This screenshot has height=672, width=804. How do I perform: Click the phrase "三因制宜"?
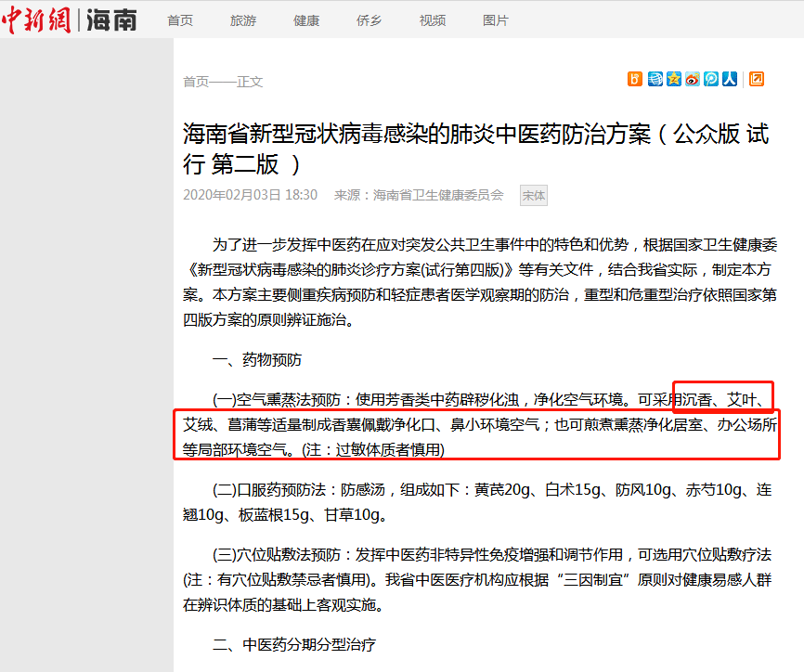click(x=593, y=580)
